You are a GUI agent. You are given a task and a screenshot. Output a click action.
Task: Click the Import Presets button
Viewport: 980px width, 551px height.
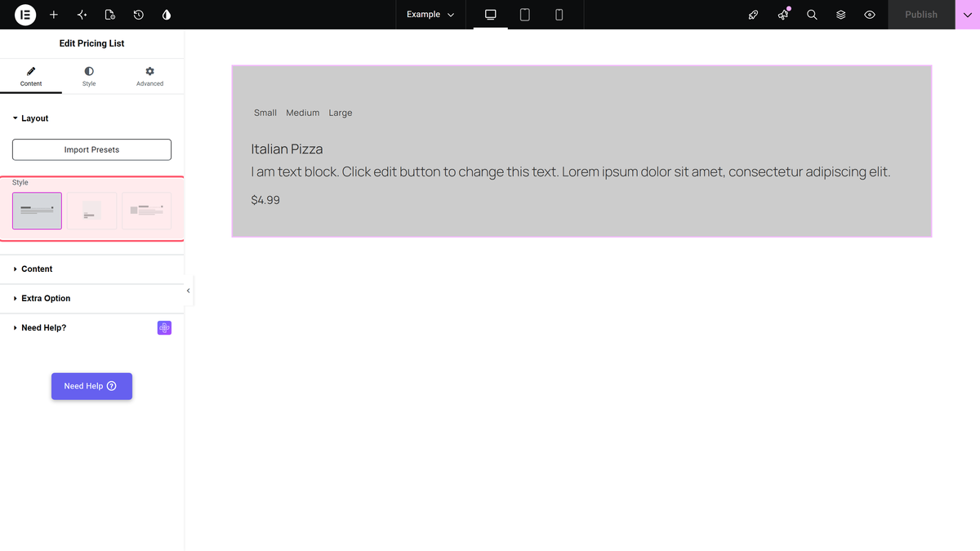(x=91, y=149)
